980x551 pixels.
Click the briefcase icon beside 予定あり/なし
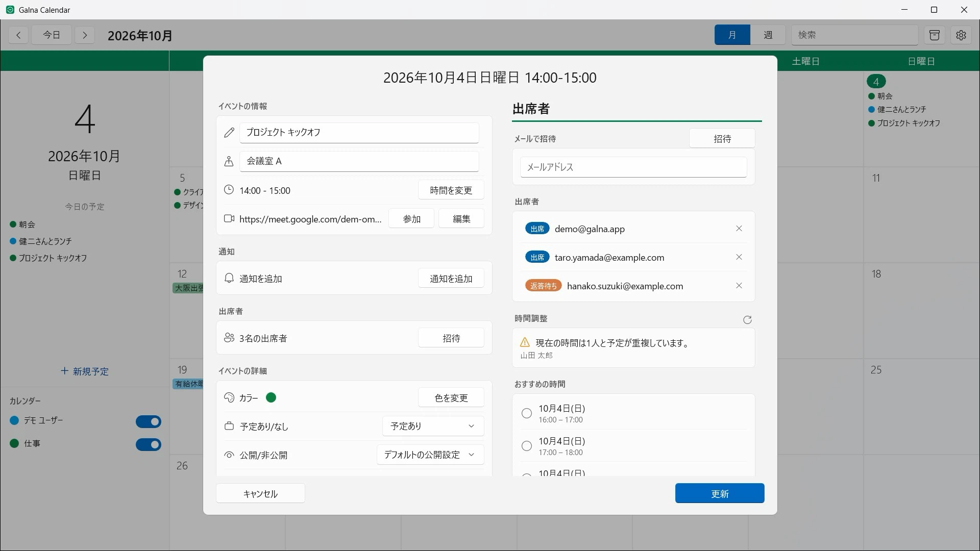pyautogui.click(x=229, y=426)
